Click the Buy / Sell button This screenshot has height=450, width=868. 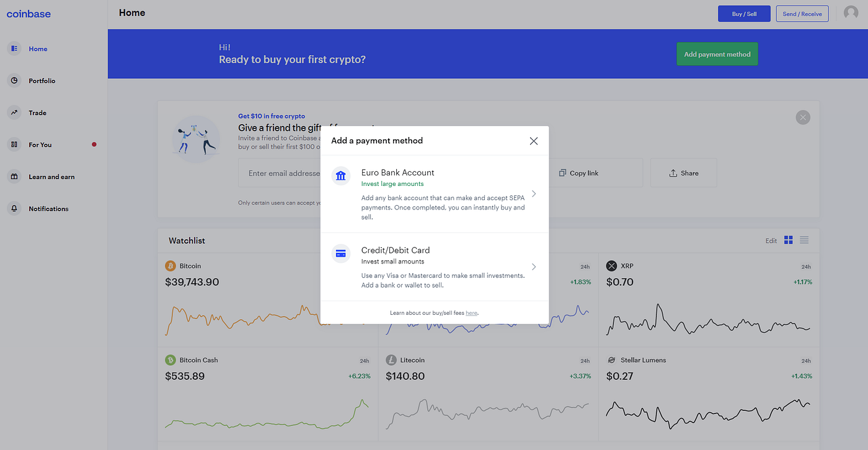pyautogui.click(x=744, y=14)
